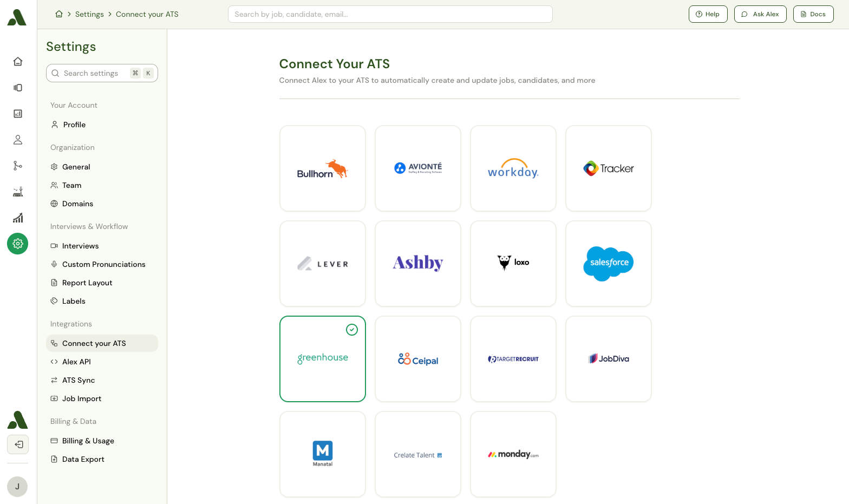849x504 pixels.
Task: Select the Avionté ATS card
Action: pyautogui.click(x=418, y=168)
